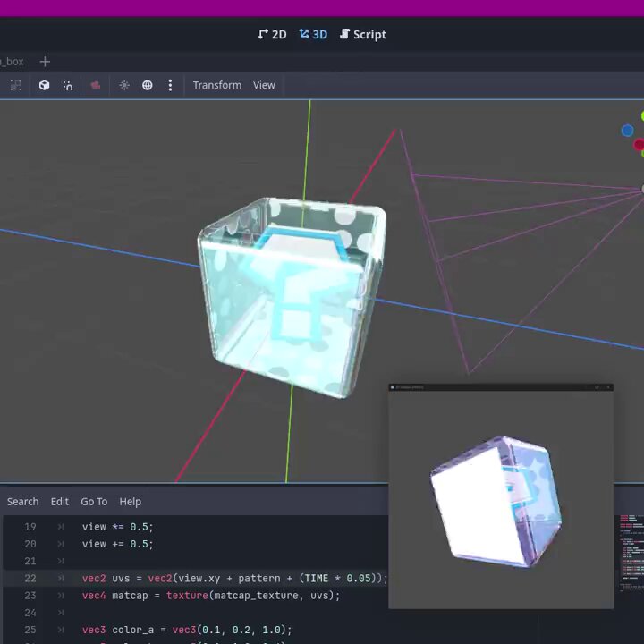Click the group selected nodes icon

coord(15,85)
